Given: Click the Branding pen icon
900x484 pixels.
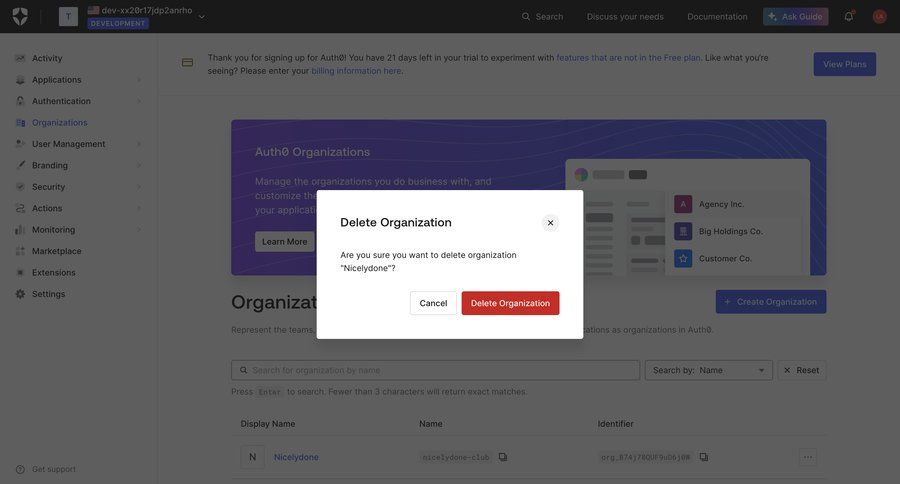Looking at the screenshot, I should pos(20,165).
